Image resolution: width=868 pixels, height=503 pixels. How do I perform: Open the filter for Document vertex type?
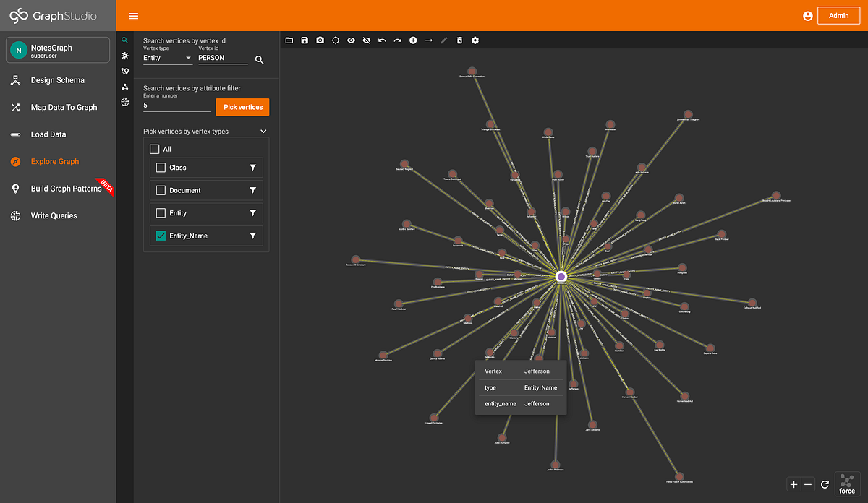tap(252, 190)
